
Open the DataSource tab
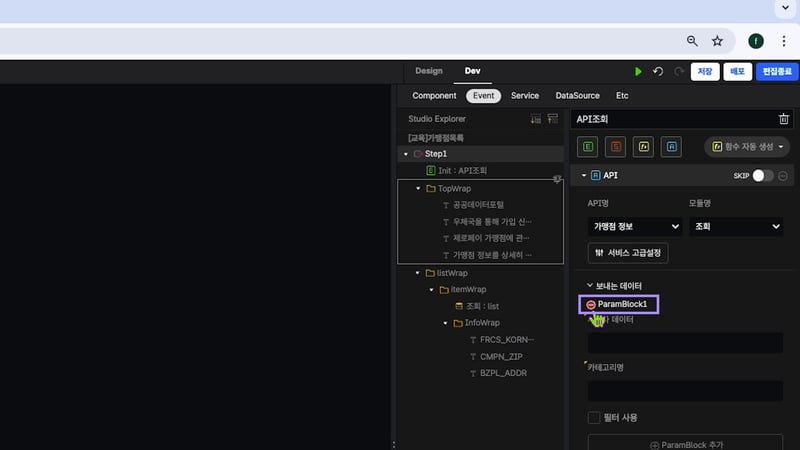pyautogui.click(x=578, y=95)
